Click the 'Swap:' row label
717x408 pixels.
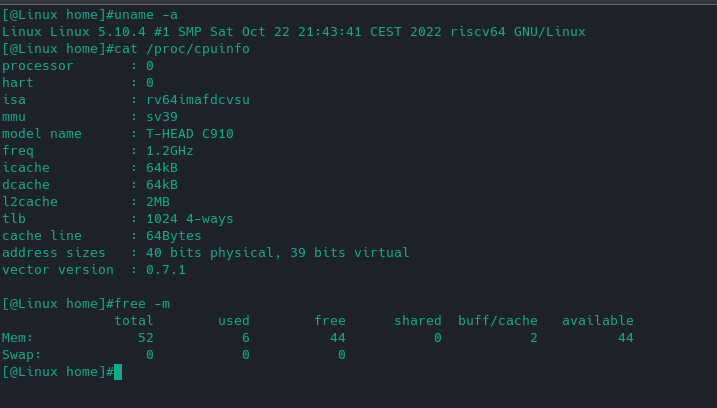22,354
